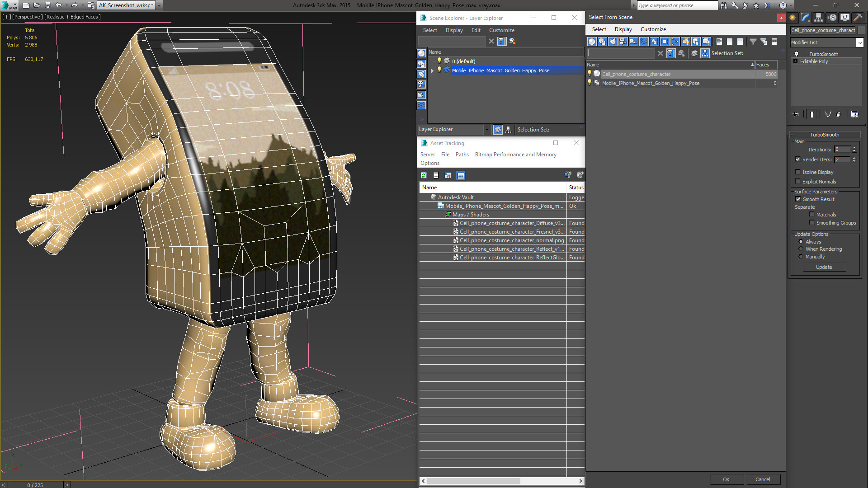Toggle Smooth Result checkbox
This screenshot has width=868, height=488.
coord(798,199)
